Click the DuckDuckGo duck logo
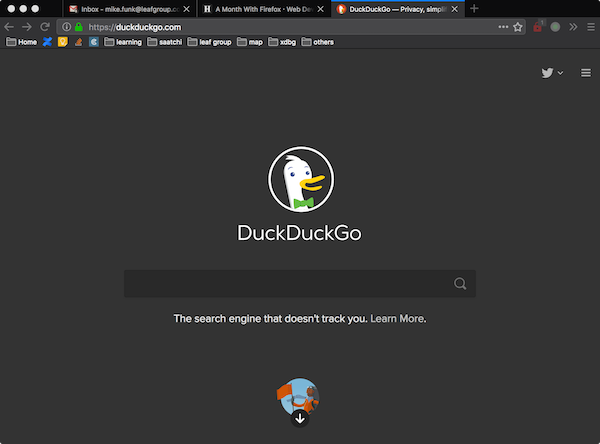This screenshot has height=444, width=600. 300,179
